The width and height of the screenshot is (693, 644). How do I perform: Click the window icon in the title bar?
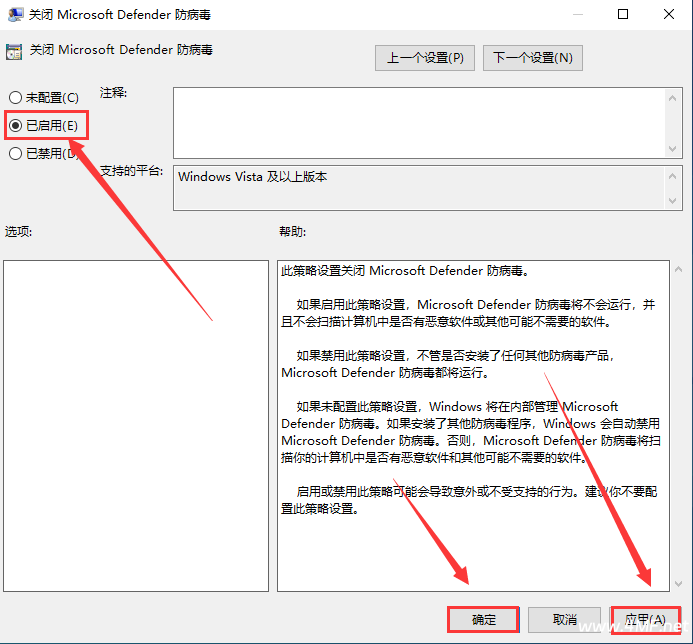coord(15,15)
